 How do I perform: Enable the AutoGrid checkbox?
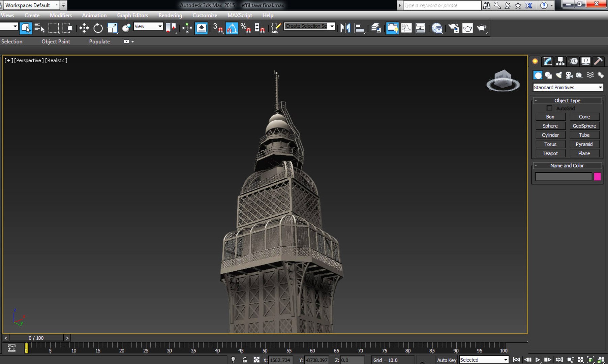pyautogui.click(x=549, y=108)
